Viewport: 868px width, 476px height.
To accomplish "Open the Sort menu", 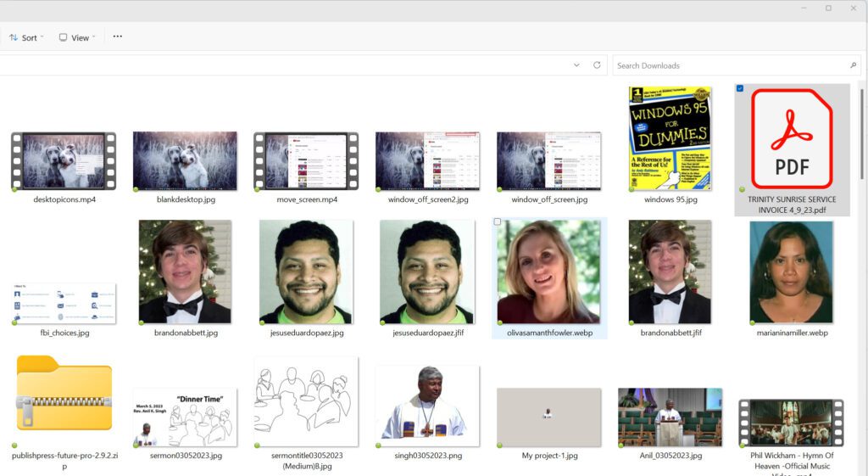I will click(26, 37).
